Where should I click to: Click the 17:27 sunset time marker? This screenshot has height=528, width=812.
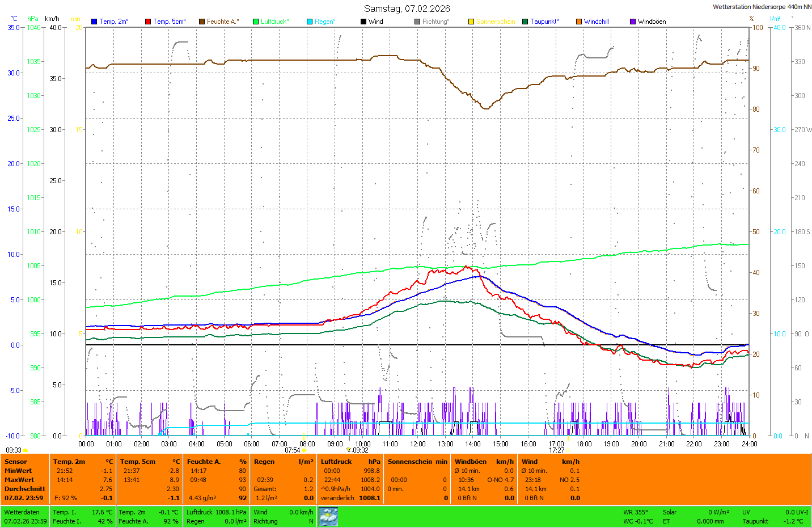556,450
